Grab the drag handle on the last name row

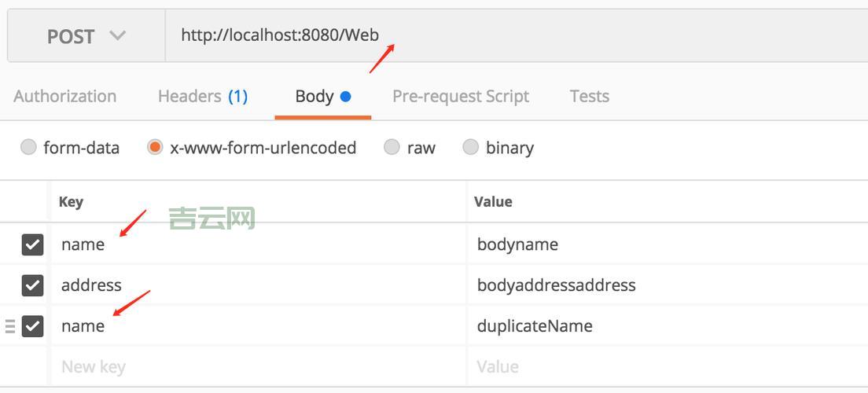click(10, 325)
